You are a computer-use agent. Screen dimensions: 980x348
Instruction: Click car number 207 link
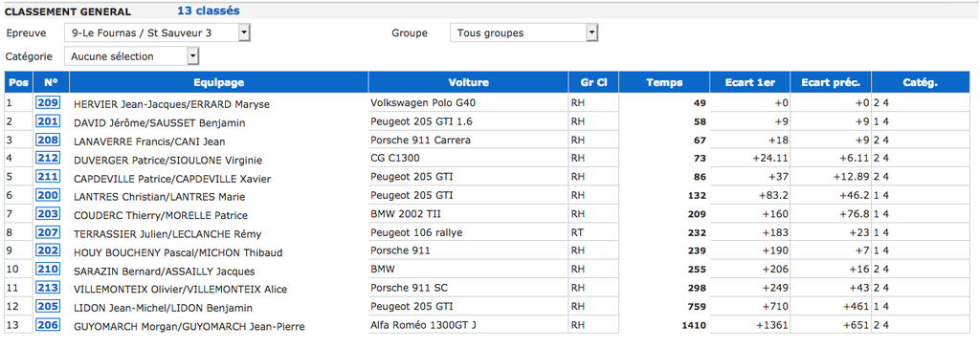[48, 233]
